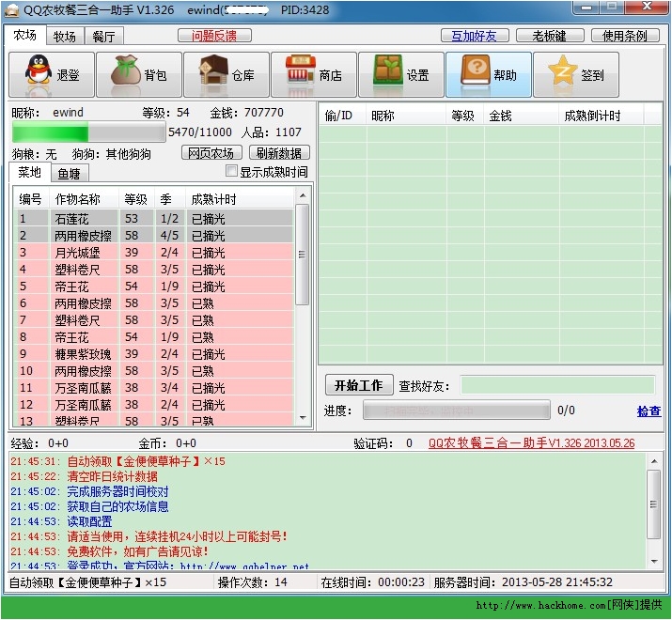The height and width of the screenshot is (620, 672).
Task: Select crop row 5 帝王花
Action: (153, 287)
